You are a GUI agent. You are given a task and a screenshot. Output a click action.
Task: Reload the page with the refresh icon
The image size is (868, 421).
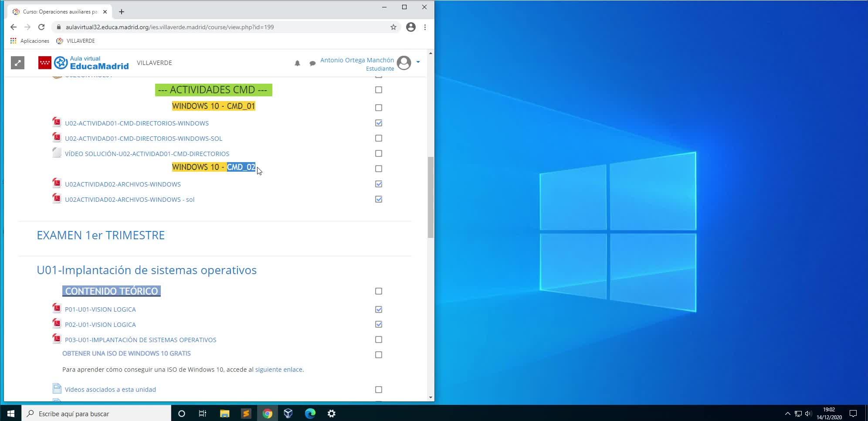pos(41,27)
